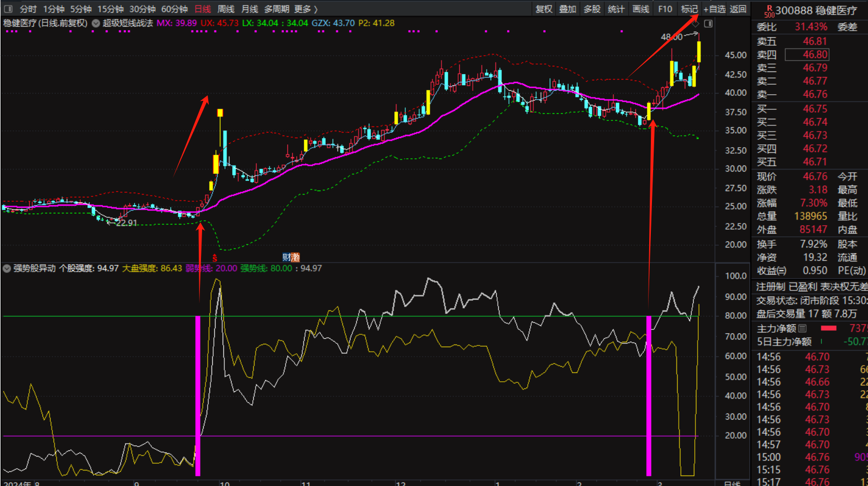The width and height of the screenshot is (868, 486).
Task: Open the blue 财 financial report marker
Action: coord(287,257)
